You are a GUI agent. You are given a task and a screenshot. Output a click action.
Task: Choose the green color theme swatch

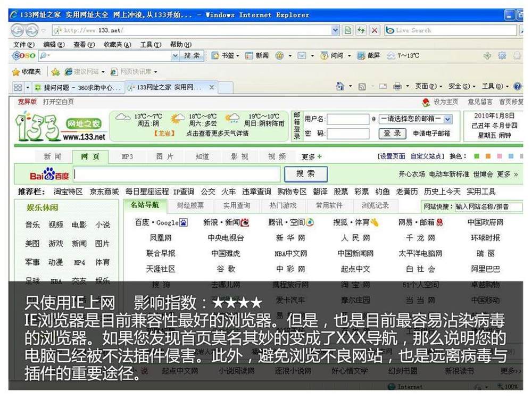coord(476,156)
